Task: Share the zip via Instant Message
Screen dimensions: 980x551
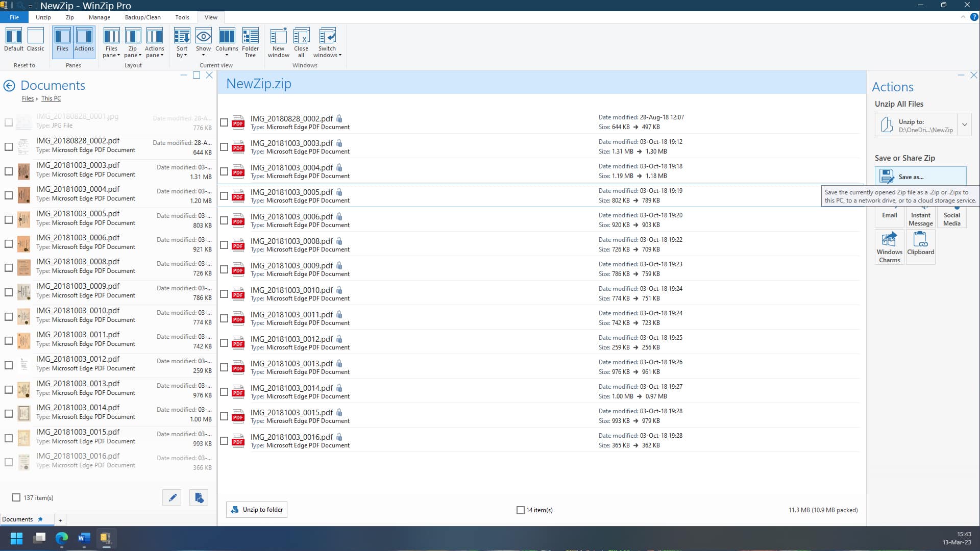Action: click(920, 217)
